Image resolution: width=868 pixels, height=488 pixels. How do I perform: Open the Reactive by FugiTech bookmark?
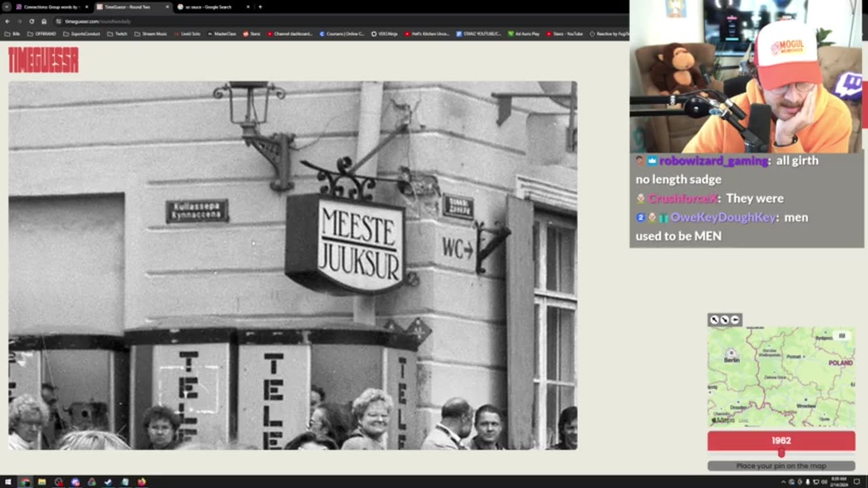coord(610,33)
